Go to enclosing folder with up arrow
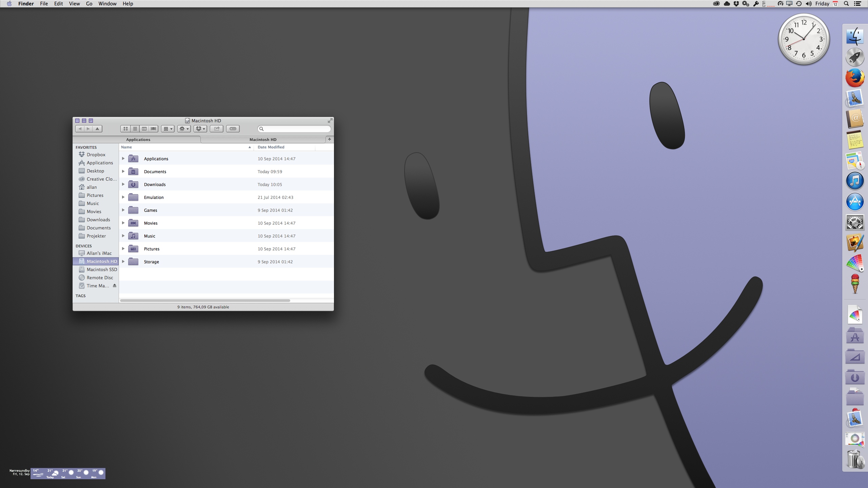The width and height of the screenshot is (868, 488). tap(97, 129)
